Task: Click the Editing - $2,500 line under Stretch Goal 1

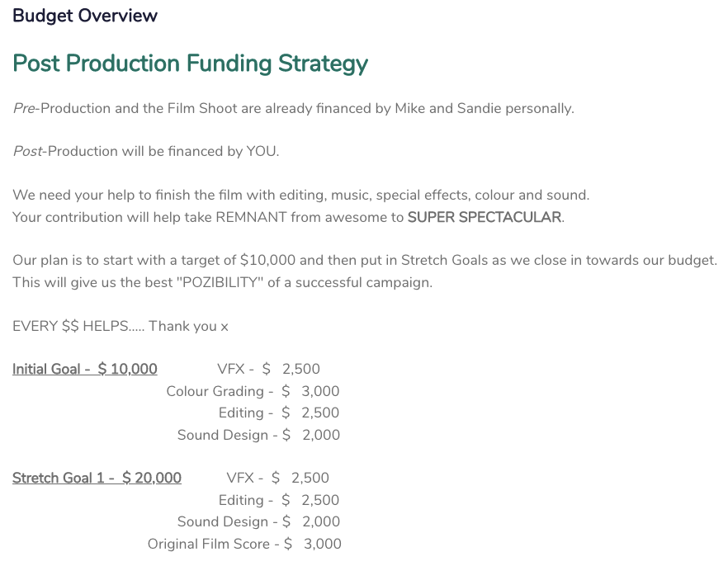Action: (279, 500)
